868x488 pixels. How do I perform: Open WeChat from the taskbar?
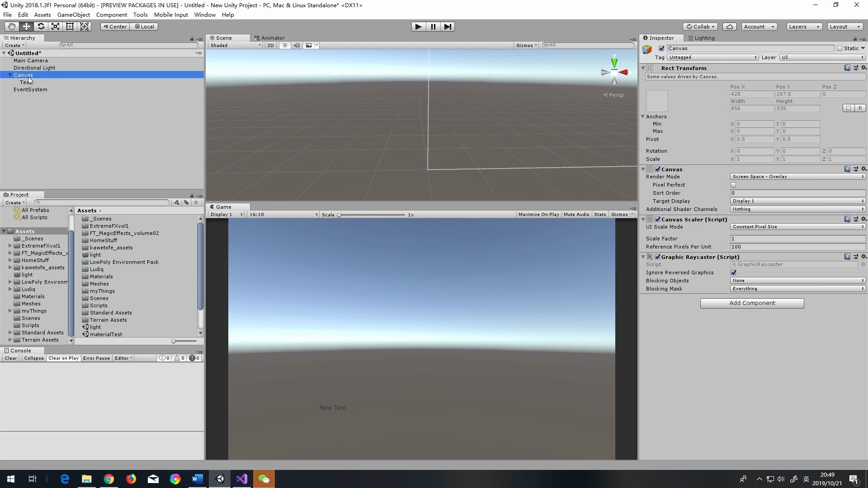(264, 479)
